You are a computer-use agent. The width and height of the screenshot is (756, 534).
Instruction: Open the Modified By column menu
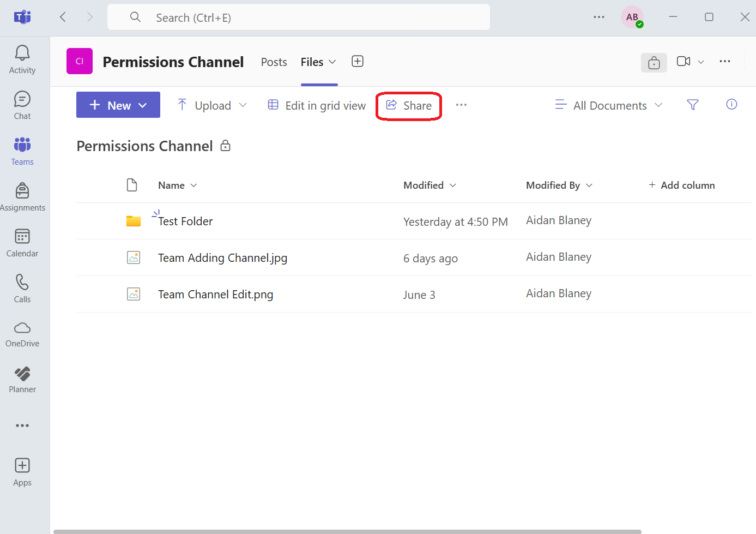559,185
